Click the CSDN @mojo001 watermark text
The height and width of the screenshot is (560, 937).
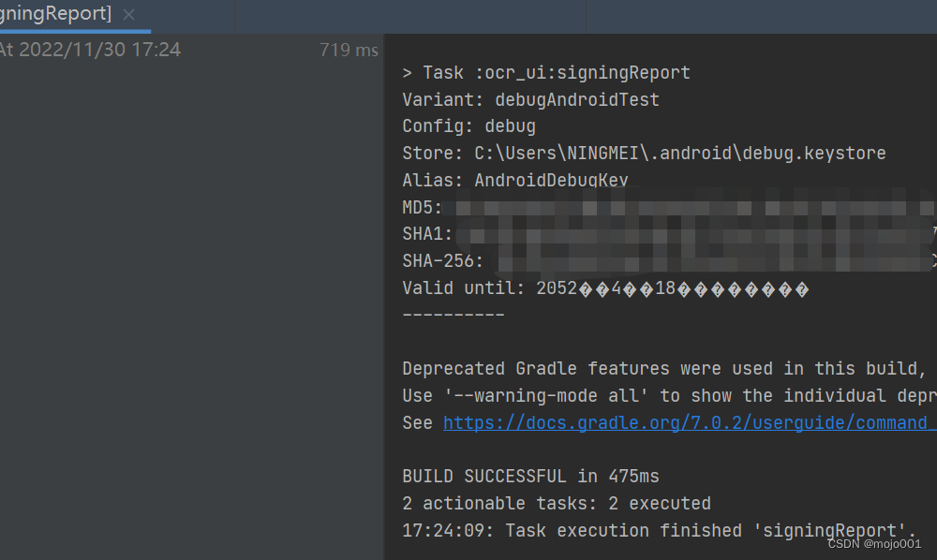[x=875, y=543]
